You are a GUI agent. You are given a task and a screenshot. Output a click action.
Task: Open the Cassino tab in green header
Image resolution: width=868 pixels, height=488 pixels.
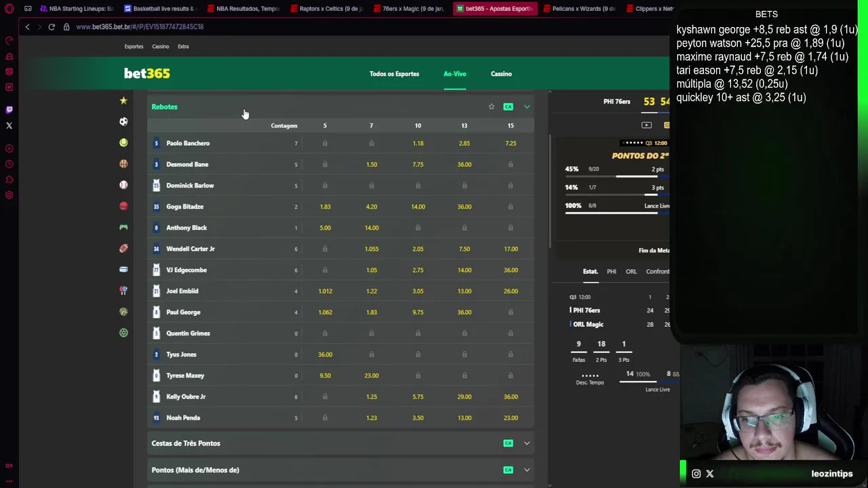(x=501, y=74)
